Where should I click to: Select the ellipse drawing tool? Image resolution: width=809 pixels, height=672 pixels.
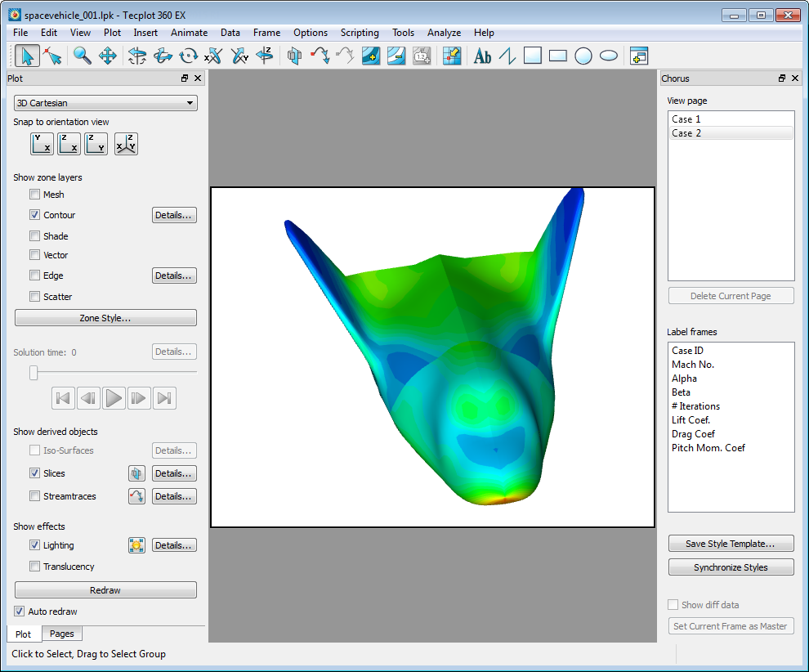(x=609, y=56)
